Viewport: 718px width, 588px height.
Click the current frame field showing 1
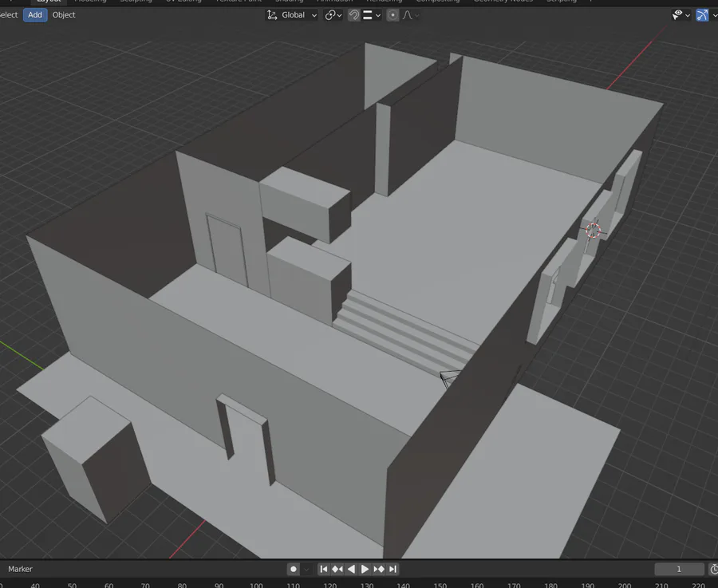pos(679,569)
